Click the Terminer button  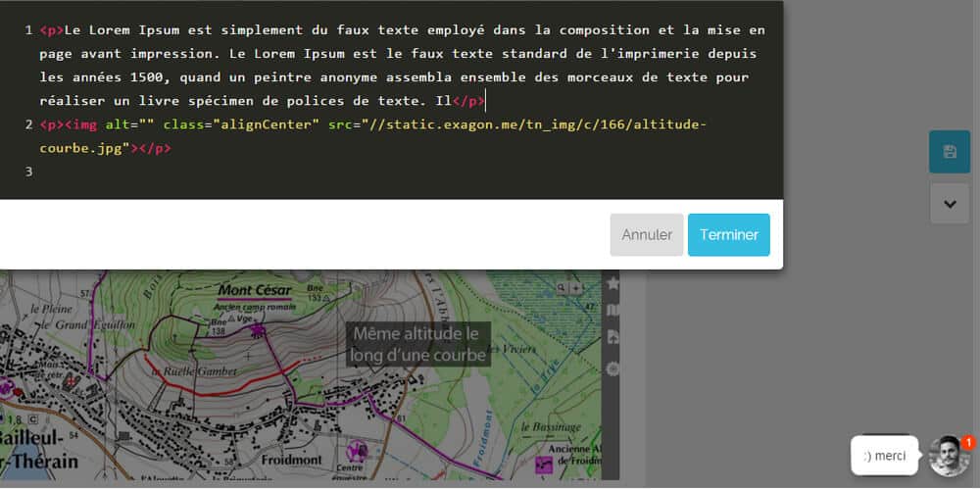pyautogui.click(x=729, y=235)
